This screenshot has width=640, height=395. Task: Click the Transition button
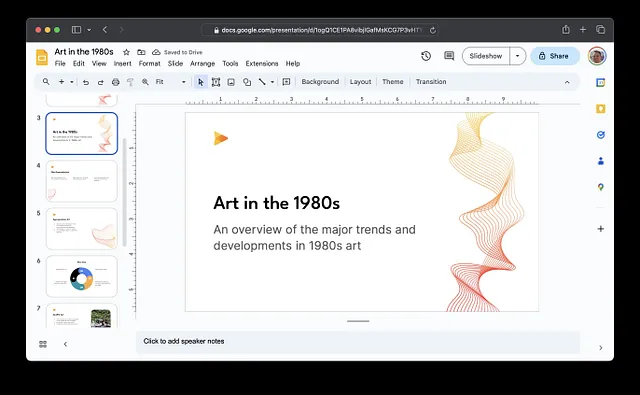click(431, 82)
